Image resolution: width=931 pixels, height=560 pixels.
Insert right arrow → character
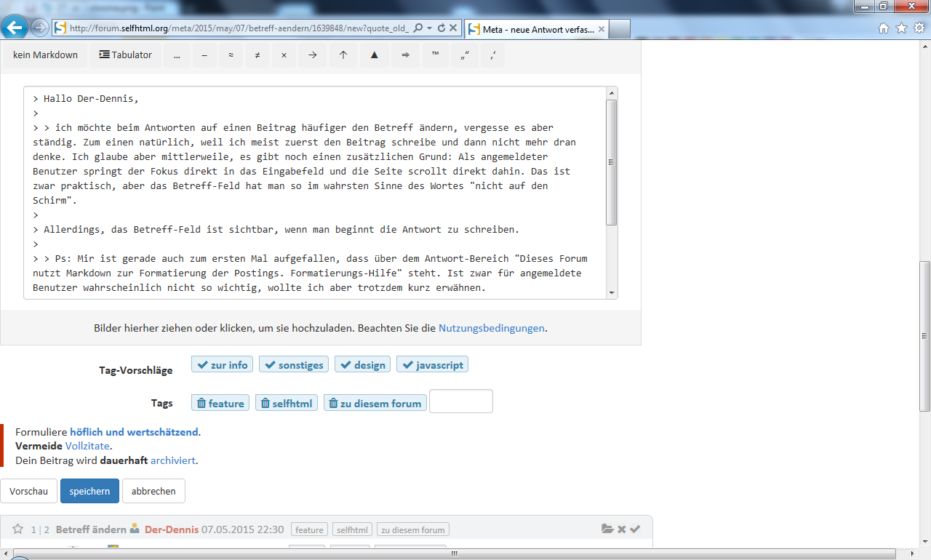(x=312, y=55)
